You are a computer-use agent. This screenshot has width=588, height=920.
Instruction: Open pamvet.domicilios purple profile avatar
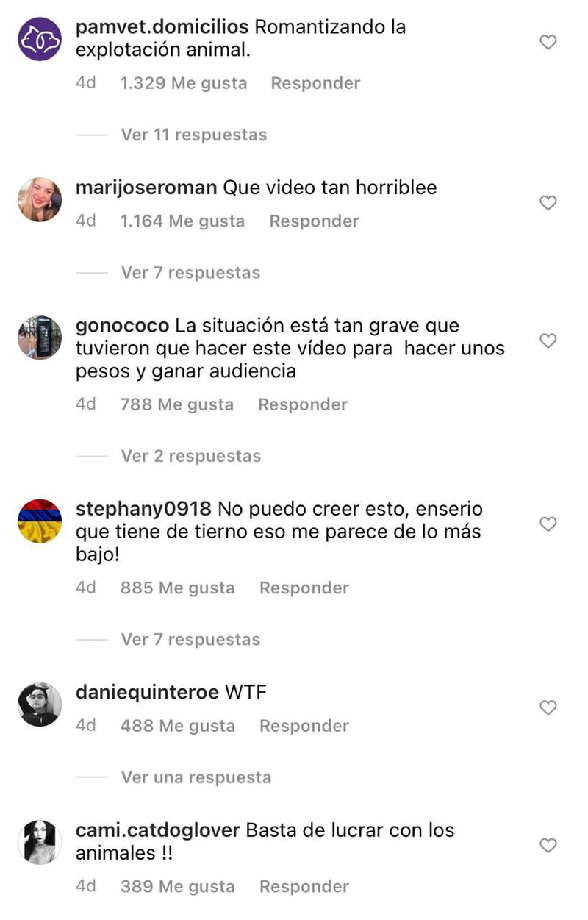point(39,39)
